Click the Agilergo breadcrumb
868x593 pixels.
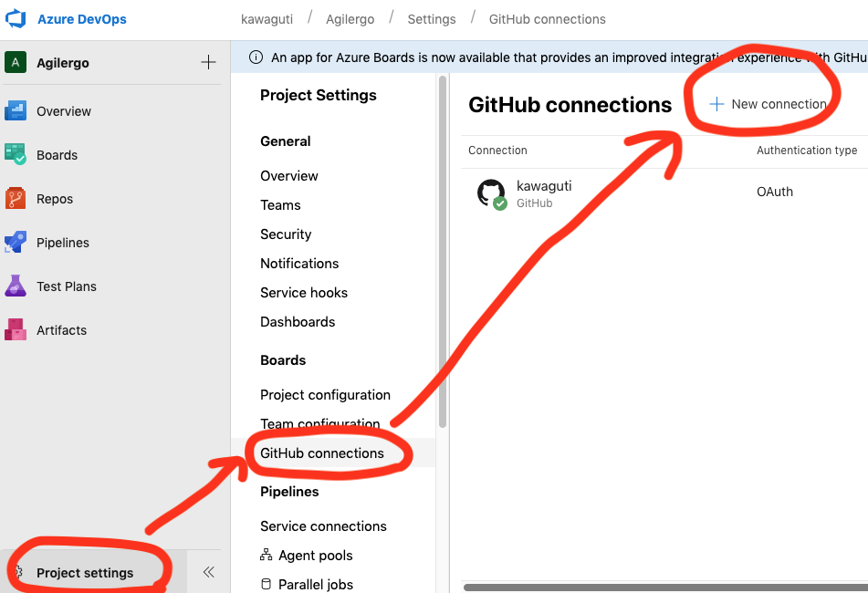(x=350, y=19)
